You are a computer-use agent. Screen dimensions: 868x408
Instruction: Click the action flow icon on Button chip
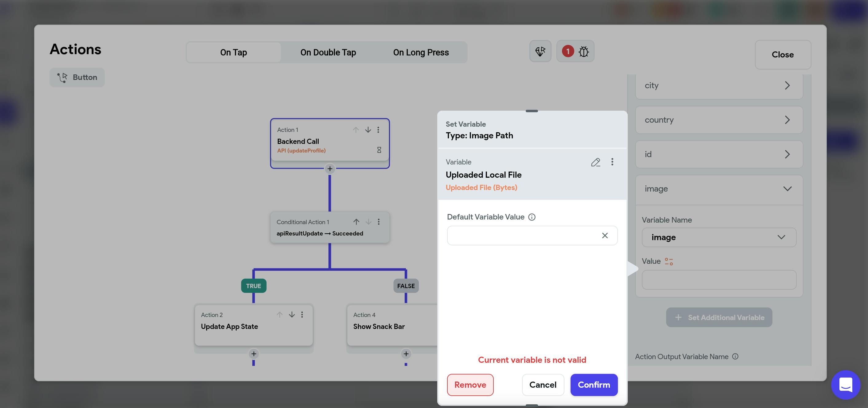point(62,77)
